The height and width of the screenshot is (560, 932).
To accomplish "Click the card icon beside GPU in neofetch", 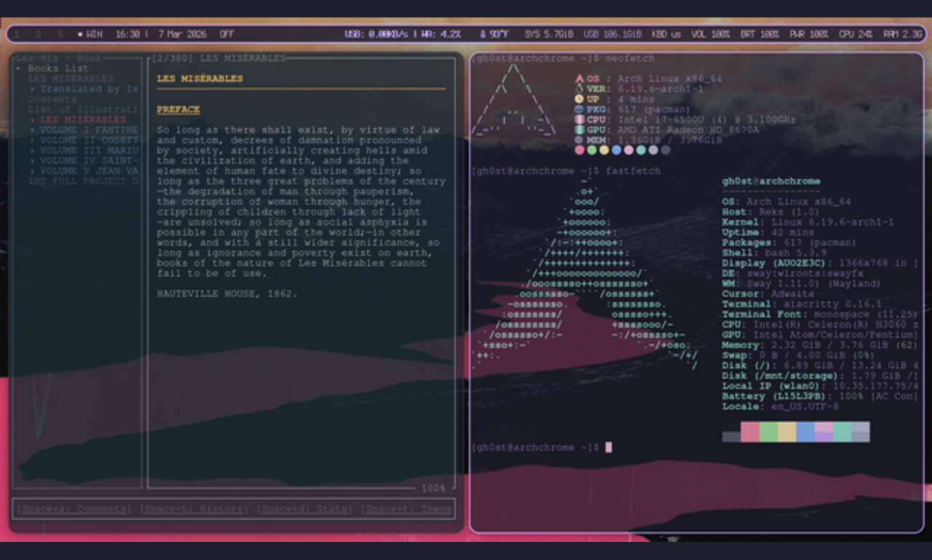I will (x=580, y=130).
